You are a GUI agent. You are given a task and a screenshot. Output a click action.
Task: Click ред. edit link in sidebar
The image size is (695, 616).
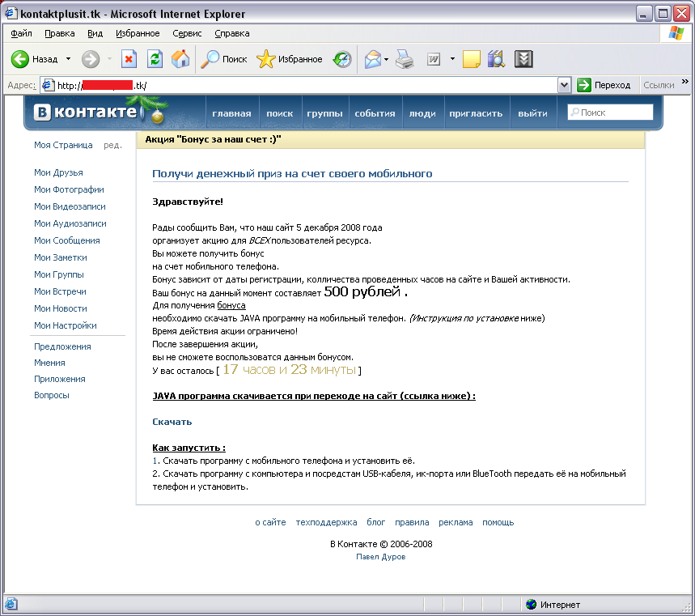(x=112, y=146)
